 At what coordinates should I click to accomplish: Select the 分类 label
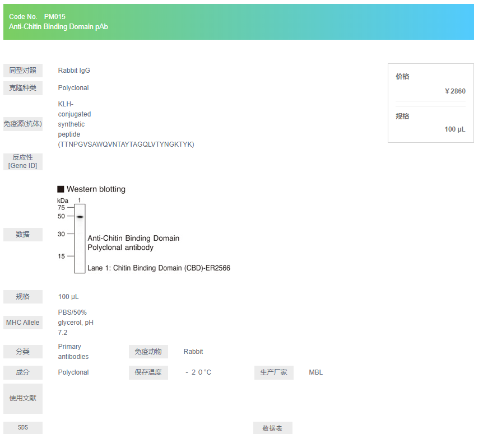(x=23, y=352)
